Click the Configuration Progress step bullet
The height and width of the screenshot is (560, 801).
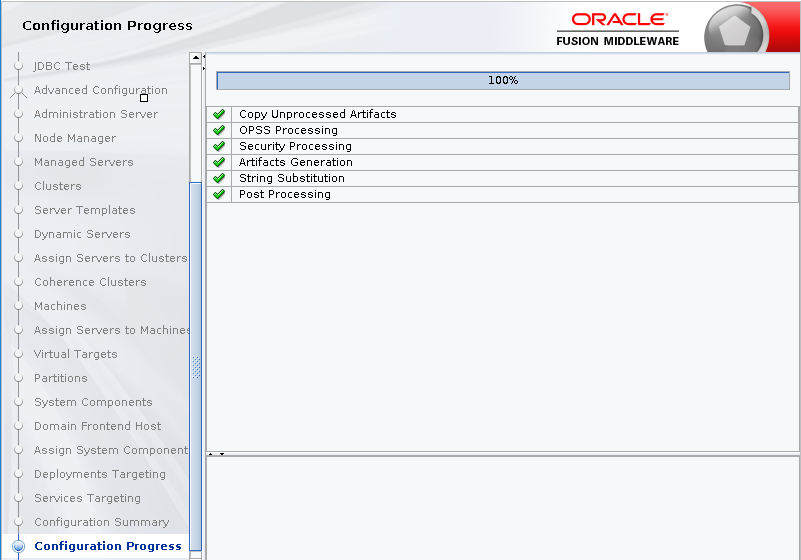pos(18,546)
